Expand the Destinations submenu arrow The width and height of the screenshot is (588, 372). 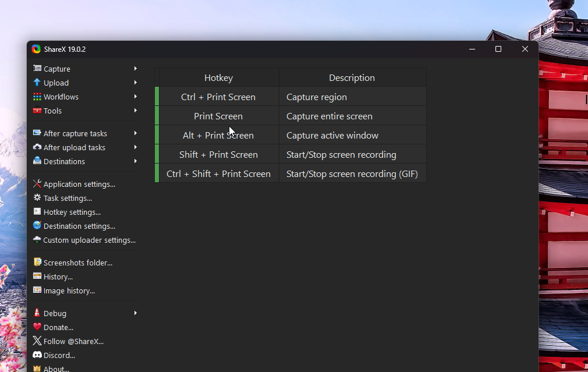click(136, 161)
